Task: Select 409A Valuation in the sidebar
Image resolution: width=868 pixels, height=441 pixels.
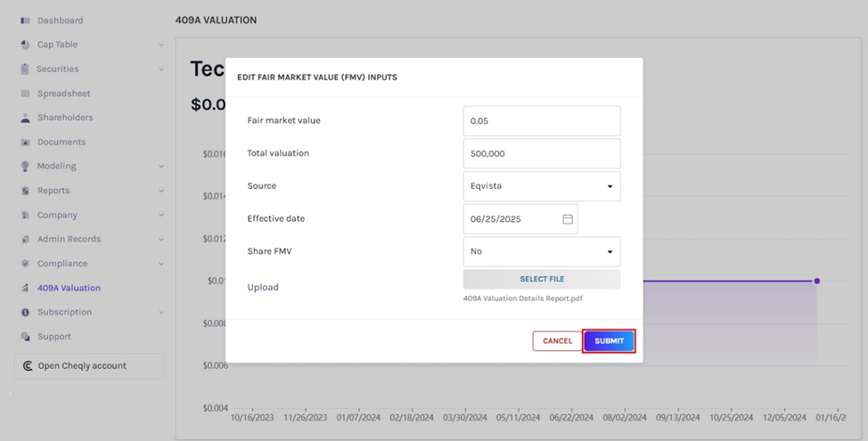Action: click(69, 289)
